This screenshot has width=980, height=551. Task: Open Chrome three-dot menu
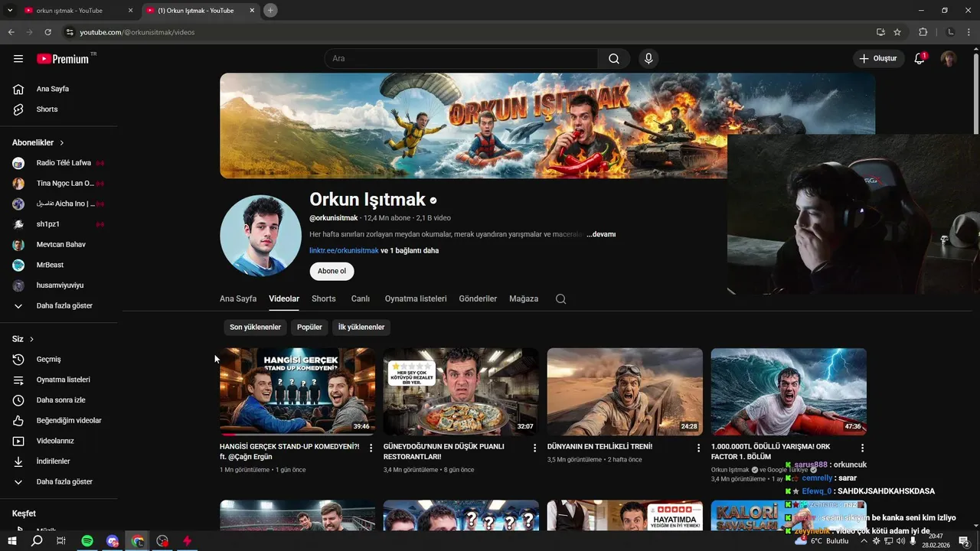point(968,32)
